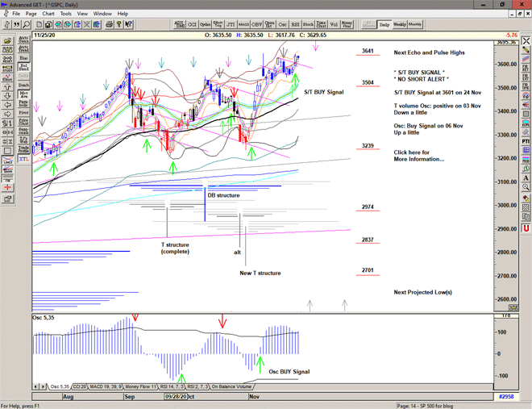Switch chart to Weekly timeframe
Screen dimensions: 532x409
pyautogui.click(x=400, y=25)
